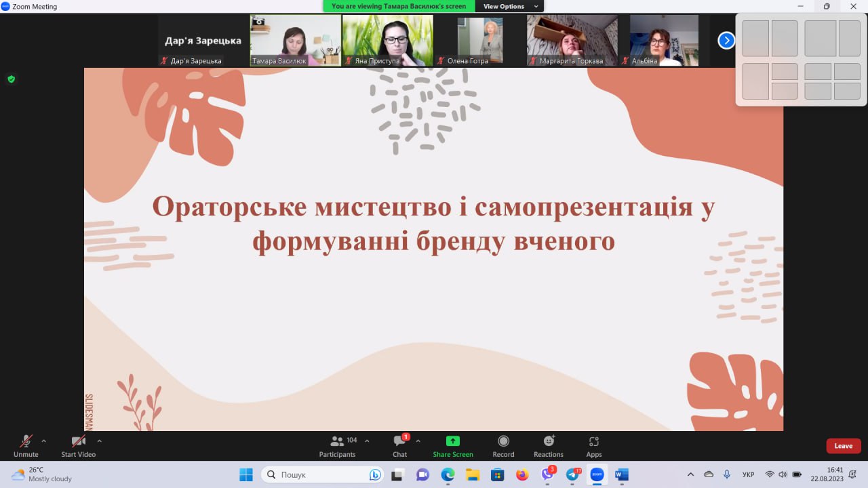Image resolution: width=868 pixels, height=488 pixels.
Task: Click the microphone tray icon
Action: coord(727,474)
